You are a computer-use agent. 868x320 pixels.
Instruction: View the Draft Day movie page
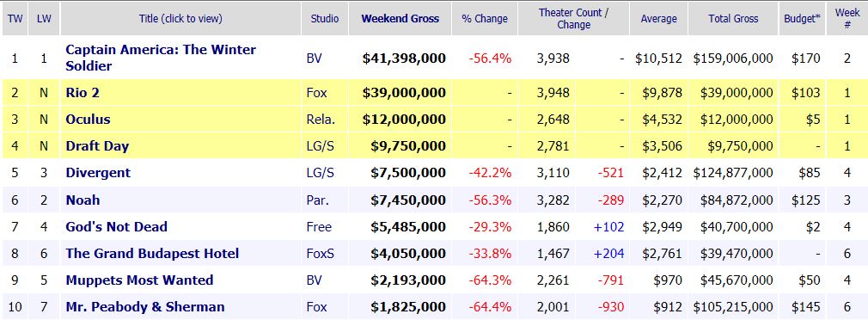pyautogui.click(x=97, y=146)
